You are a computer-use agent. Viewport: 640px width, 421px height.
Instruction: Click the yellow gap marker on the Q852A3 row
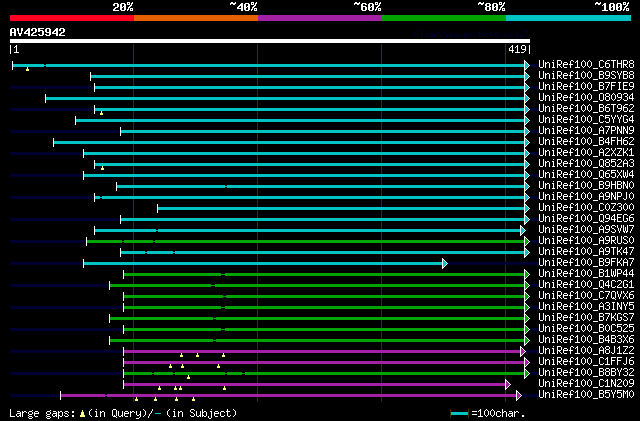tap(101, 168)
